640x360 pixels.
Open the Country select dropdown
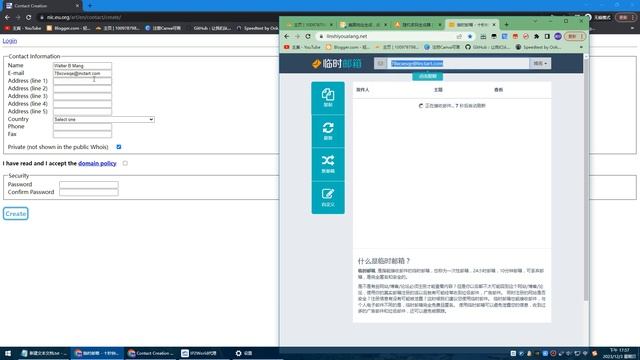pos(104,119)
